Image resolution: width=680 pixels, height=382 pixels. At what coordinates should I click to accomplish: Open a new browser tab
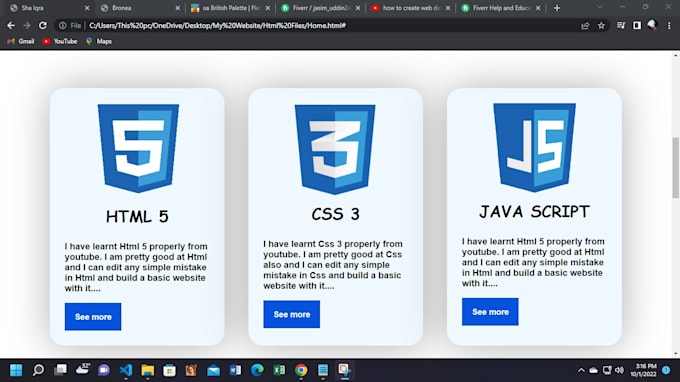[x=557, y=8]
